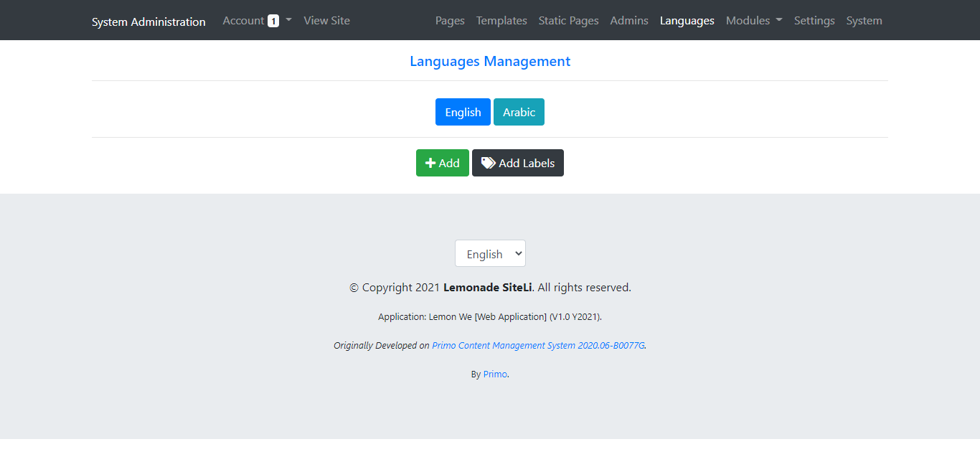The image size is (980, 462).
Task: Click the Application: Lemon We version text
Action: click(x=490, y=316)
